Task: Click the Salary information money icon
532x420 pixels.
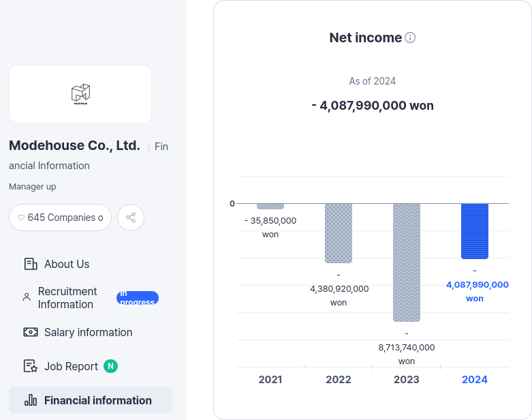Action: (x=31, y=332)
